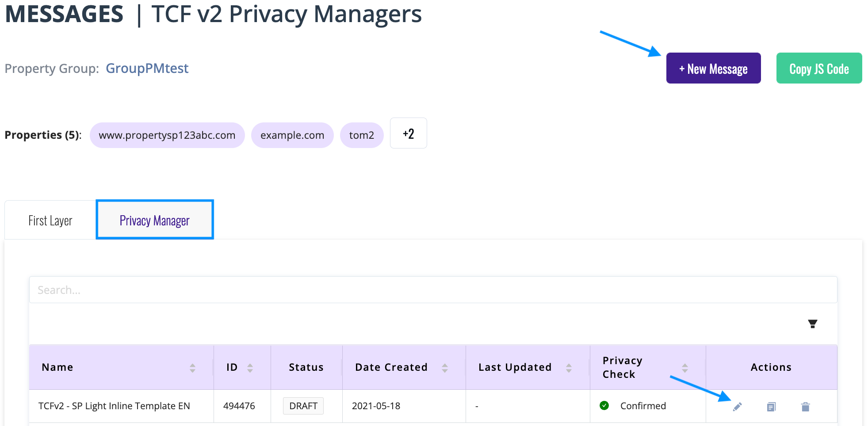Viewport: 868px width, 426px height.
Task: Sort table by Date Created column
Action: 444,368
